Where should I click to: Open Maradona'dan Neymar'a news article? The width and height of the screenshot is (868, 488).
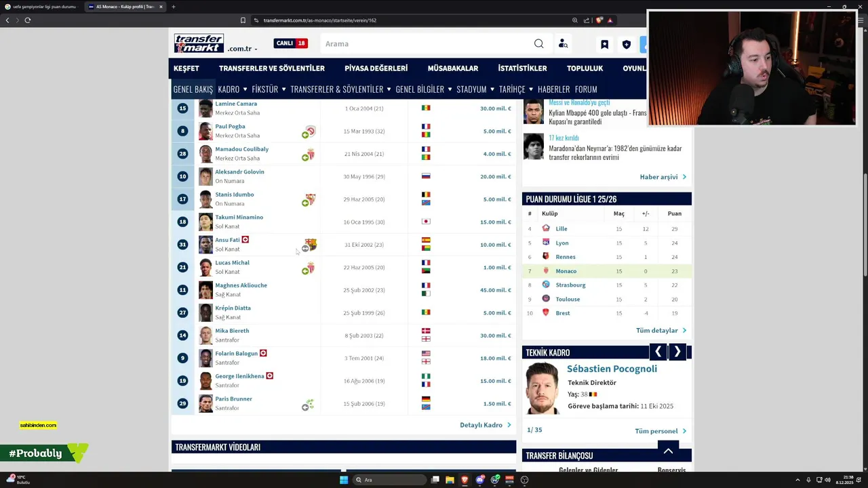[x=615, y=152]
